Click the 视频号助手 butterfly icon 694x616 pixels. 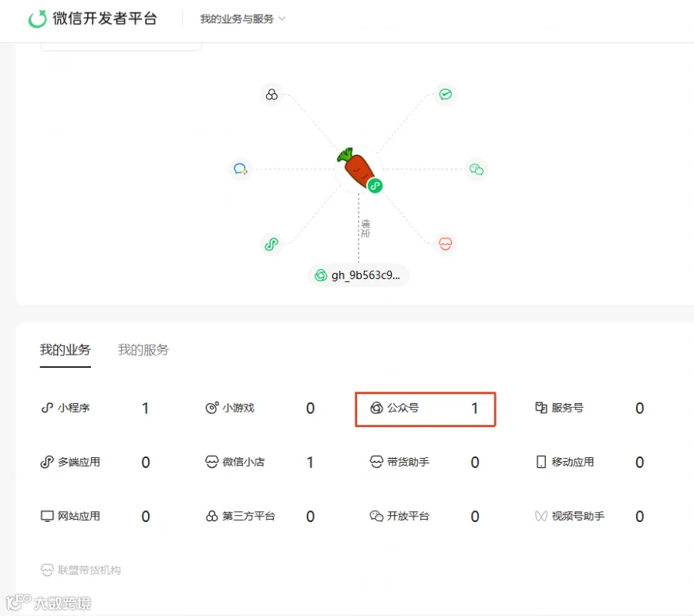(541, 516)
